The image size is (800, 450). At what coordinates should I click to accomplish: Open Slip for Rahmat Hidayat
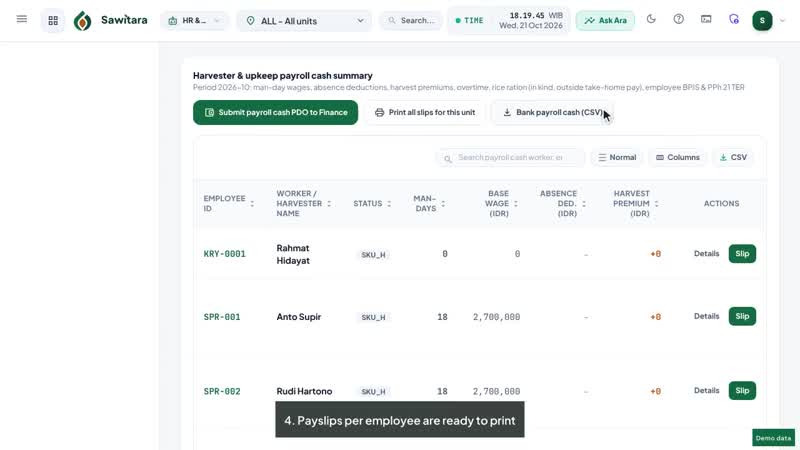point(742,254)
